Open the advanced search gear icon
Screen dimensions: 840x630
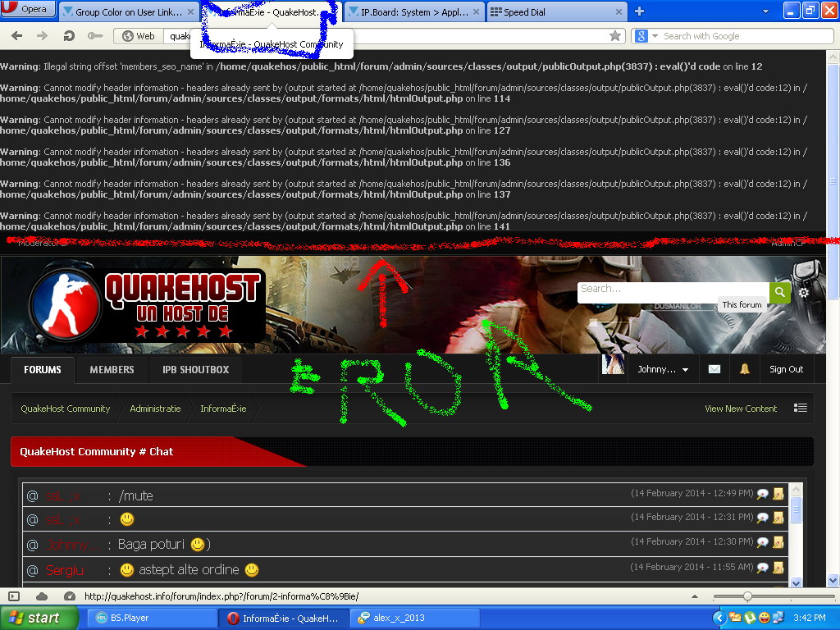tap(804, 293)
